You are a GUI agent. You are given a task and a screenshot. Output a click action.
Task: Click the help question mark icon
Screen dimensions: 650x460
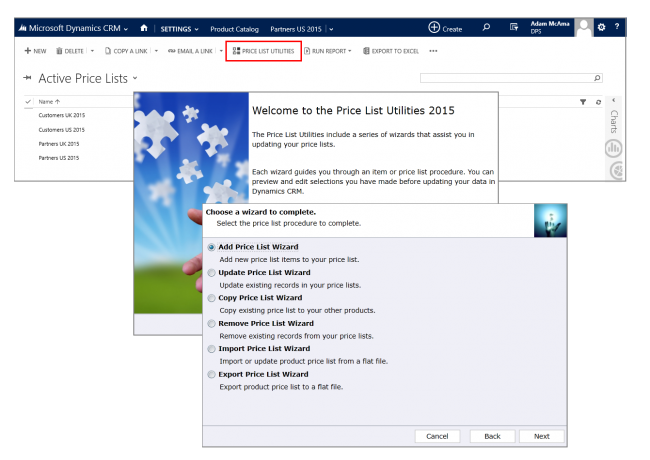617,27
